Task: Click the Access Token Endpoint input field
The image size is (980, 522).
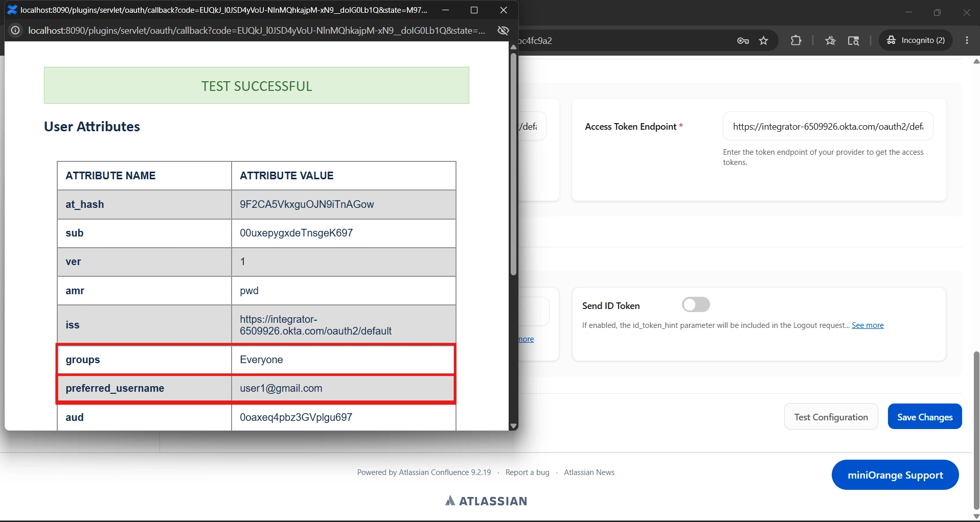Action: click(x=828, y=126)
